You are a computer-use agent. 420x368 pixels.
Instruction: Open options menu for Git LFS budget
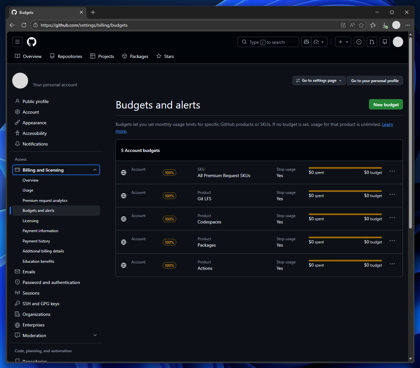point(392,194)
